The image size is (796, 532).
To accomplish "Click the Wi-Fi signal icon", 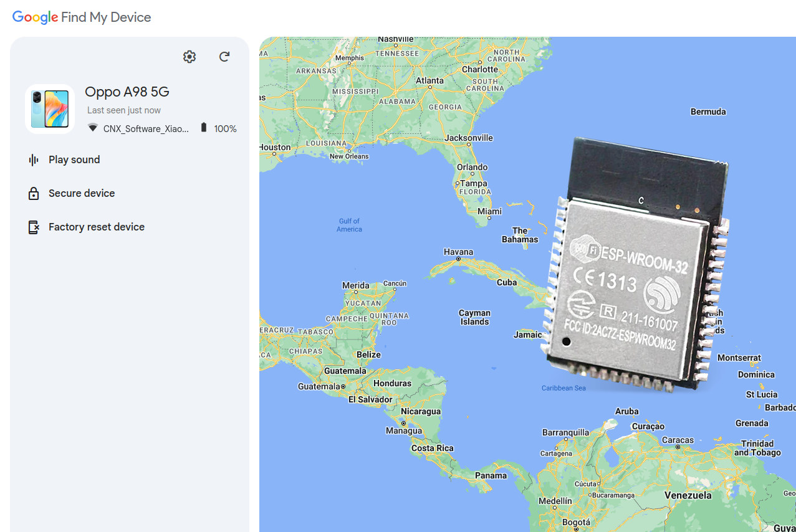I will coord(92,128).
